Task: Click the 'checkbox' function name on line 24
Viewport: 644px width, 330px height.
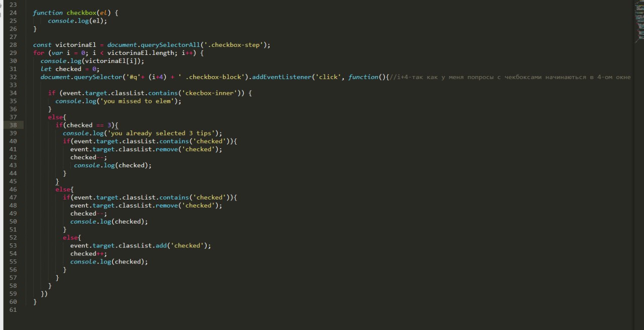Action: [x=82, y=13]
